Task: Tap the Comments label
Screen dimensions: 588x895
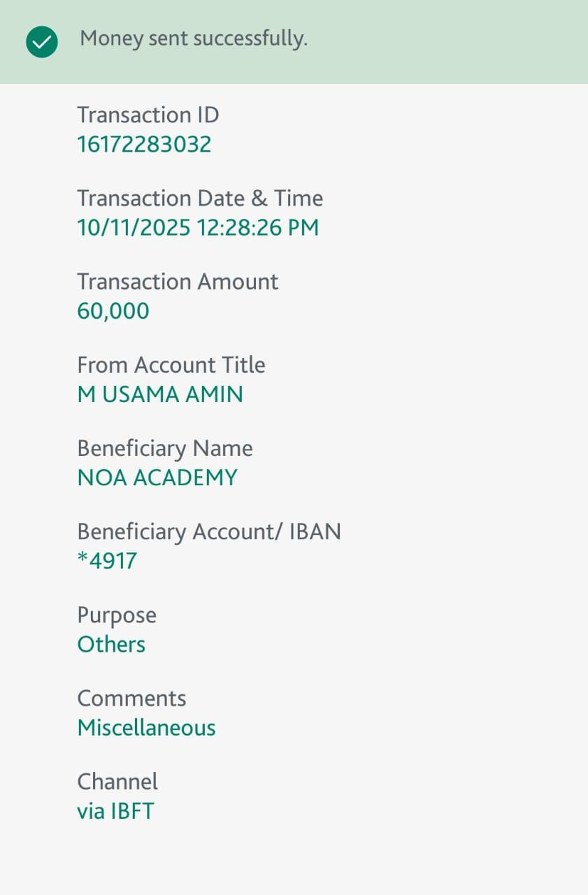Action: [131, 699]
